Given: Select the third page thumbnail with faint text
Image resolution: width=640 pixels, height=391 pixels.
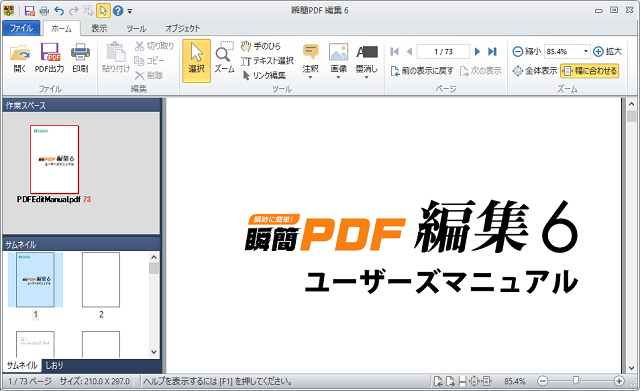Looking at the screenshot, I should point(35,344).
